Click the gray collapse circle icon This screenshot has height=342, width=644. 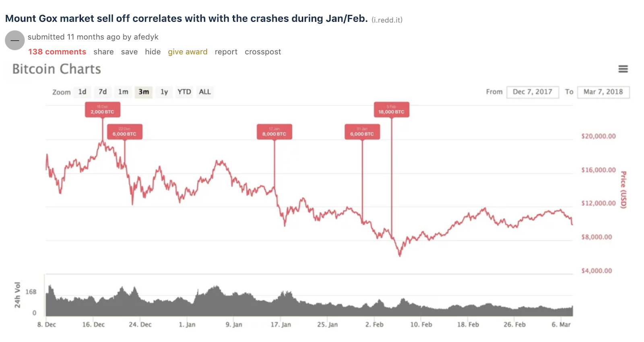point(15,40)
